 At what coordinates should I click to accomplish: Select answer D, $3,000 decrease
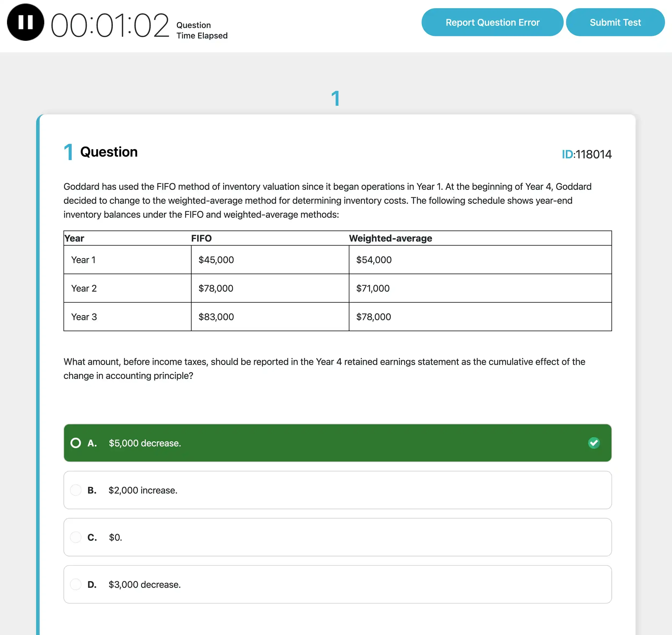[x=144, y=584]
